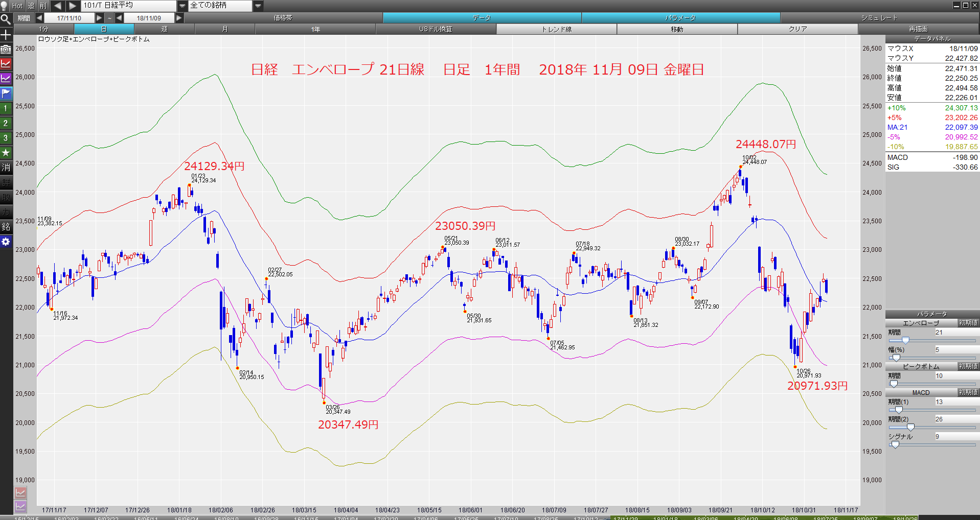Select the 週 weekly timeframe
Screen dimensions: 980x520
[x=164, y=29]
